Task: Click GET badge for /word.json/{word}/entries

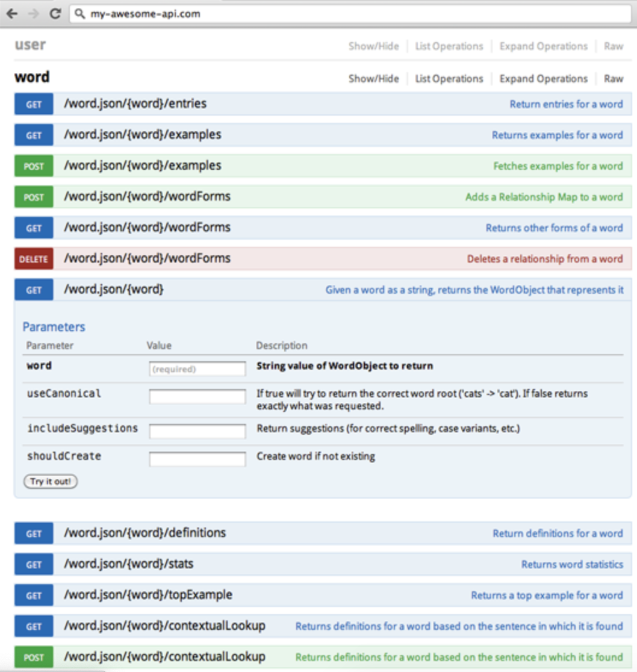Action: click(x=34, y=104)
